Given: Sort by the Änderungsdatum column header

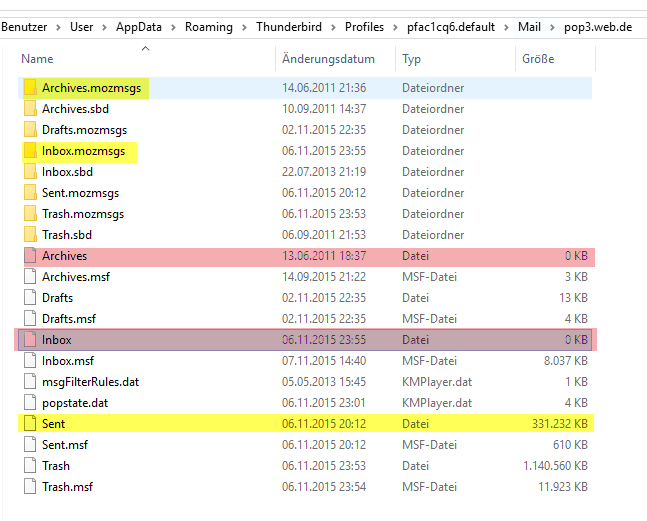Looking at the screenshot, I should (328, 59).
